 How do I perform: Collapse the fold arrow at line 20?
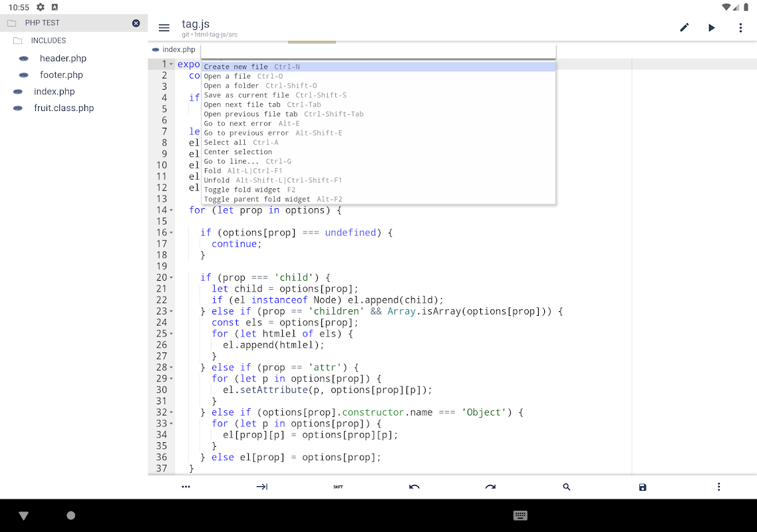pos(172,277)
